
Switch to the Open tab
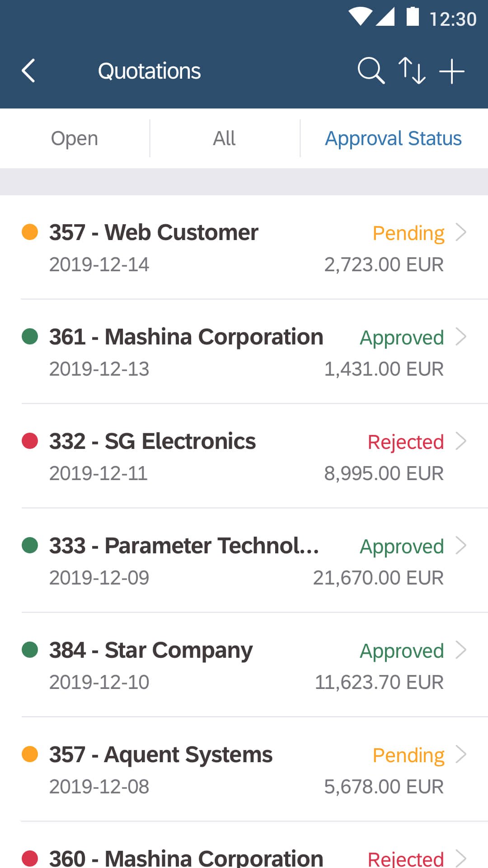[x=75, y=138]
